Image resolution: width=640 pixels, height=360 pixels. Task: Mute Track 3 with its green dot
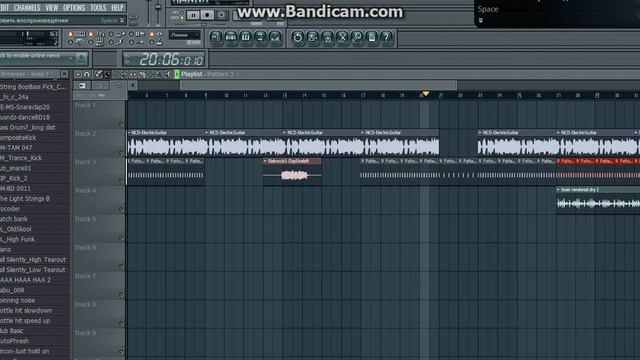pyautogui.click(x=121, y=180)
